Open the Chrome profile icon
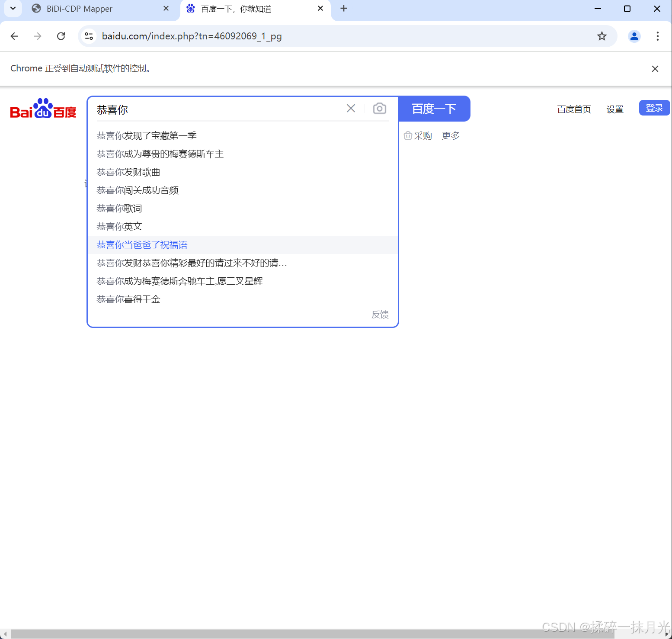 click(x=634, y=36)
